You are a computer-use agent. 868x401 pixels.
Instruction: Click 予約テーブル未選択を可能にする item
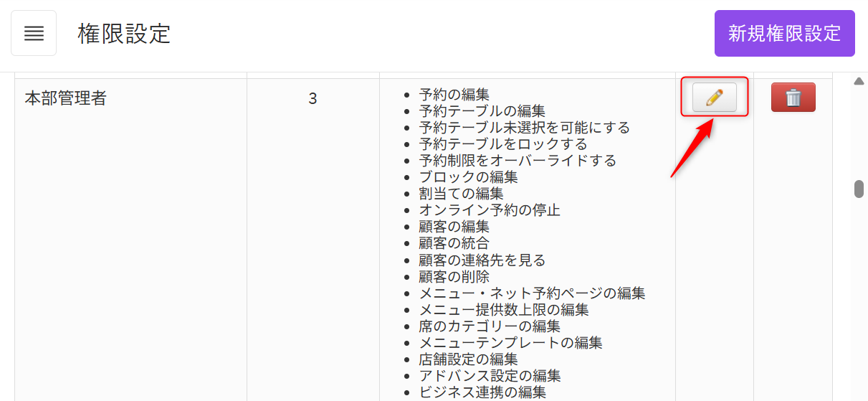point(525,127)
